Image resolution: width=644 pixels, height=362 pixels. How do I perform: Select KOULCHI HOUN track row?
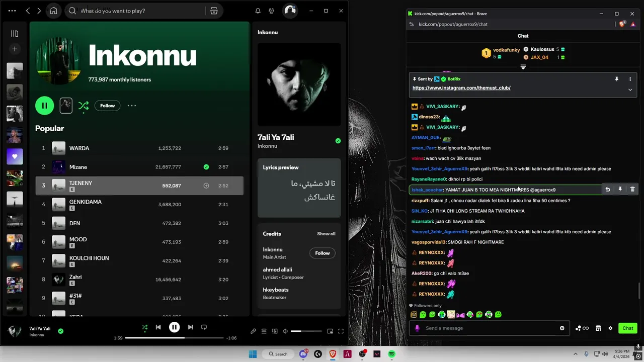tap(139, 260)
